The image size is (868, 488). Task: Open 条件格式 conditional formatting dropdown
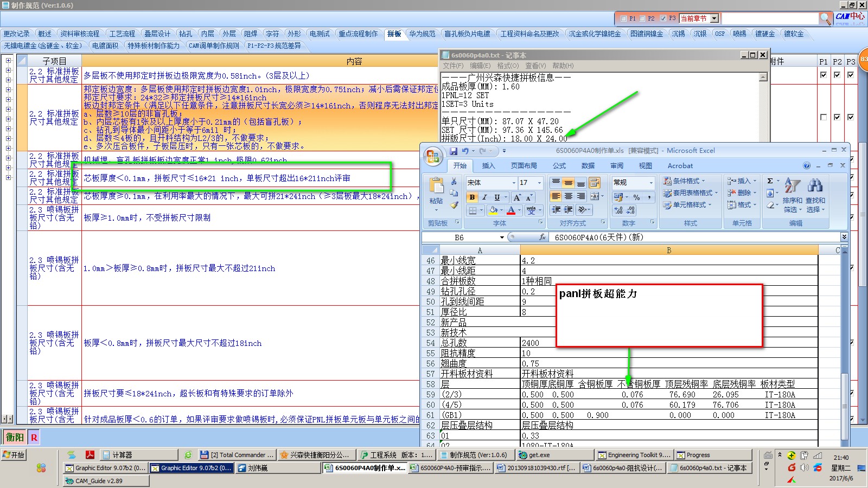(684, 181)
